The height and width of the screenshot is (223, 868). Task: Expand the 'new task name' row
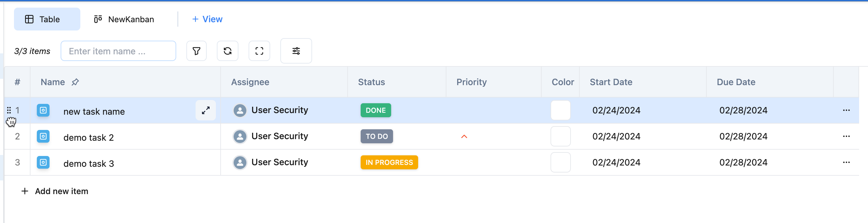coord(205,110)
